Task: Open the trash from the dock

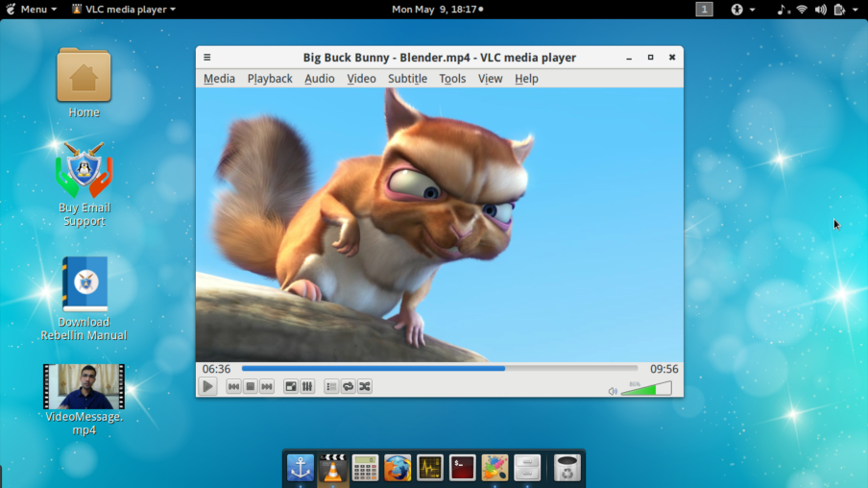Action: click(567, 468)
